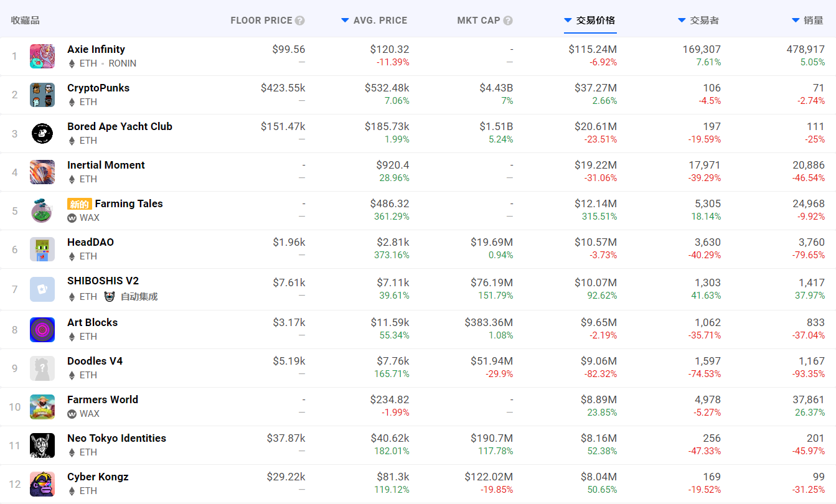Viewport: 836px width, 504px height.
Task: Click Inertial Moment traders count 17,971
Action: tap(705, 165)
